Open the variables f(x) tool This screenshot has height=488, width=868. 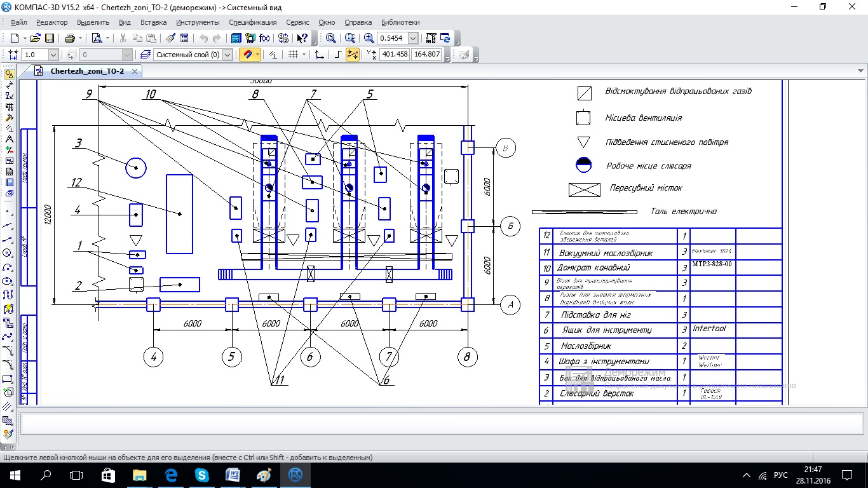tap(264, 38)
